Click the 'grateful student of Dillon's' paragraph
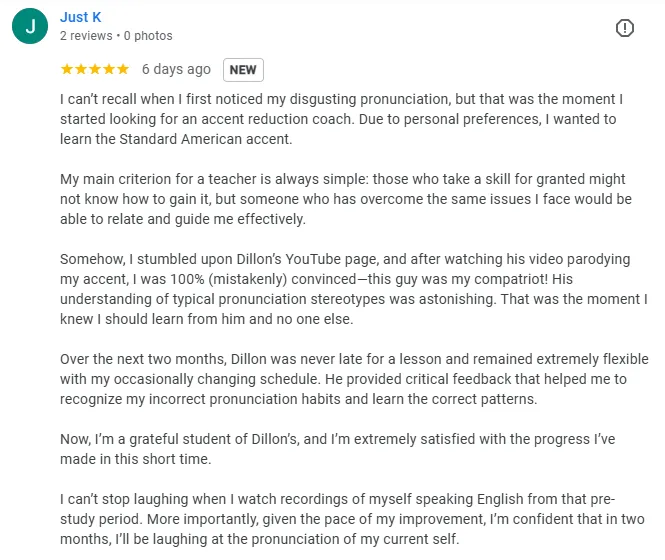This screenshot has height=560, width=665. click(338, 449)
